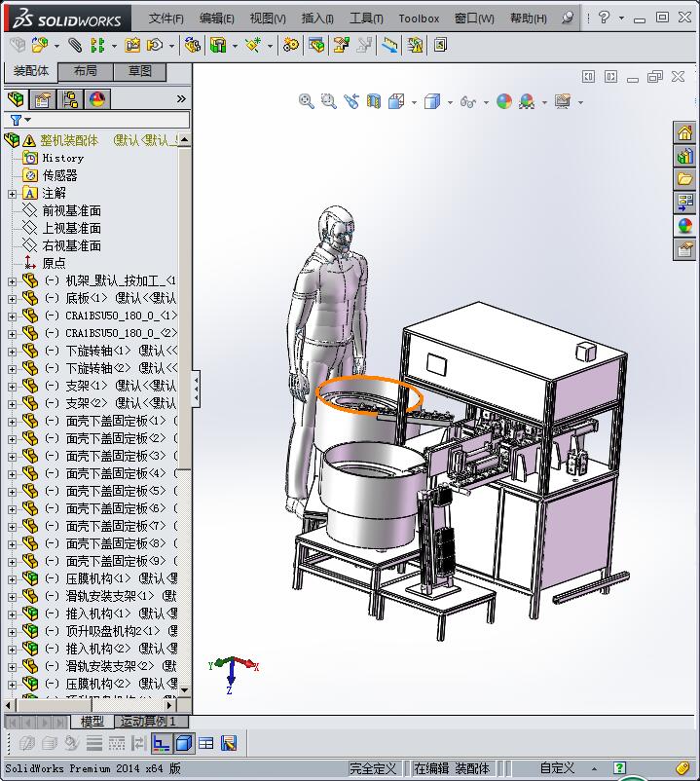Click the Assembly Features icon
Screen dimensions: 700x781
coord(218,46)
